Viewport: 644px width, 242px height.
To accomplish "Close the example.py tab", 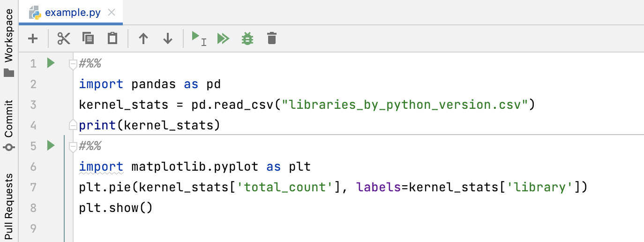I will coord(112,13).
